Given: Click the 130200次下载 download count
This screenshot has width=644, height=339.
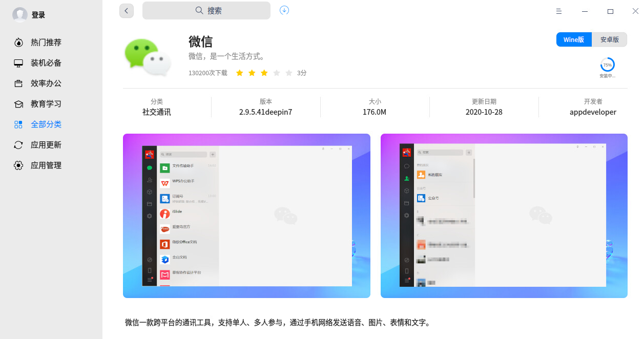Looking at the screenshot, I should (208, 73).
